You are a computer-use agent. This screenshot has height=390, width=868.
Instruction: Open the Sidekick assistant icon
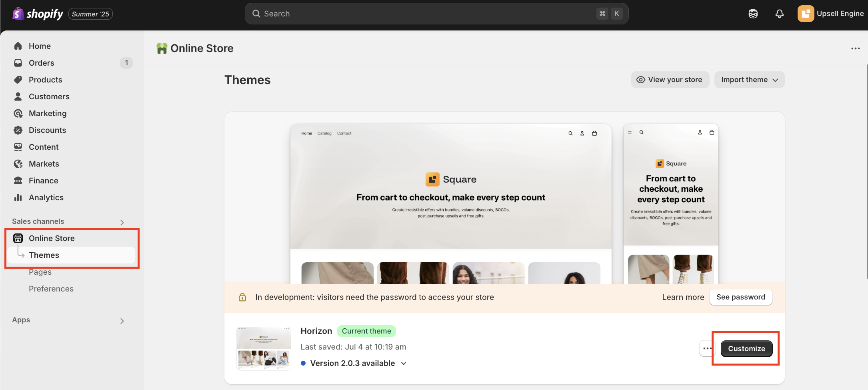click(753, 14)
